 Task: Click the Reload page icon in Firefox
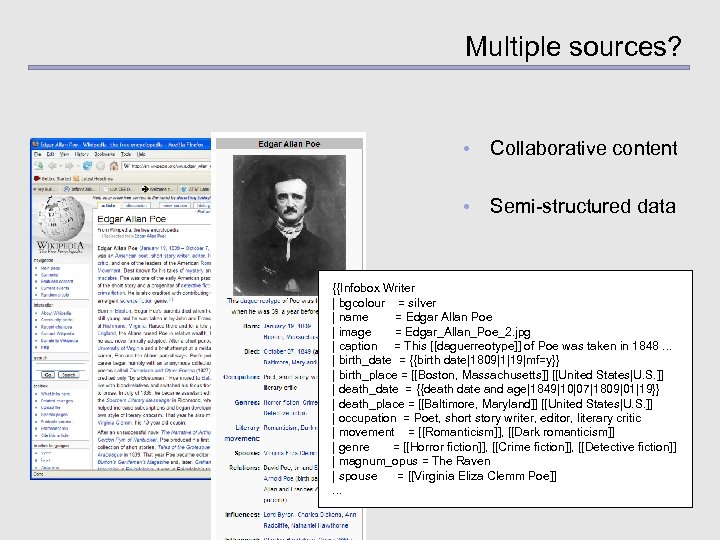(x=87, y=166)
